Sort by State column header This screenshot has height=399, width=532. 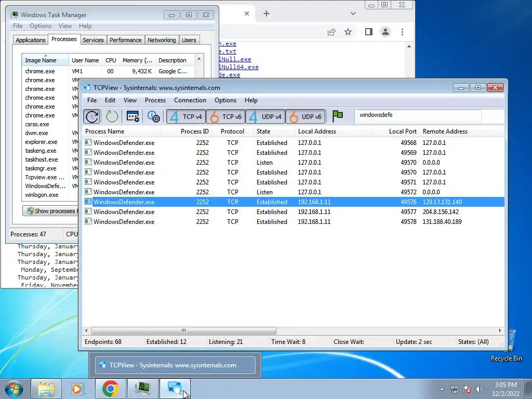point(274,131)
